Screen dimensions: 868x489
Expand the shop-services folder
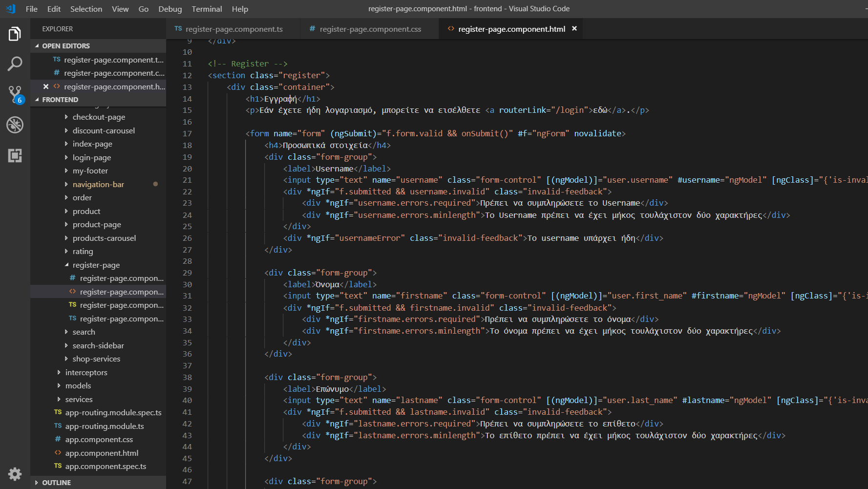(98, 359)
